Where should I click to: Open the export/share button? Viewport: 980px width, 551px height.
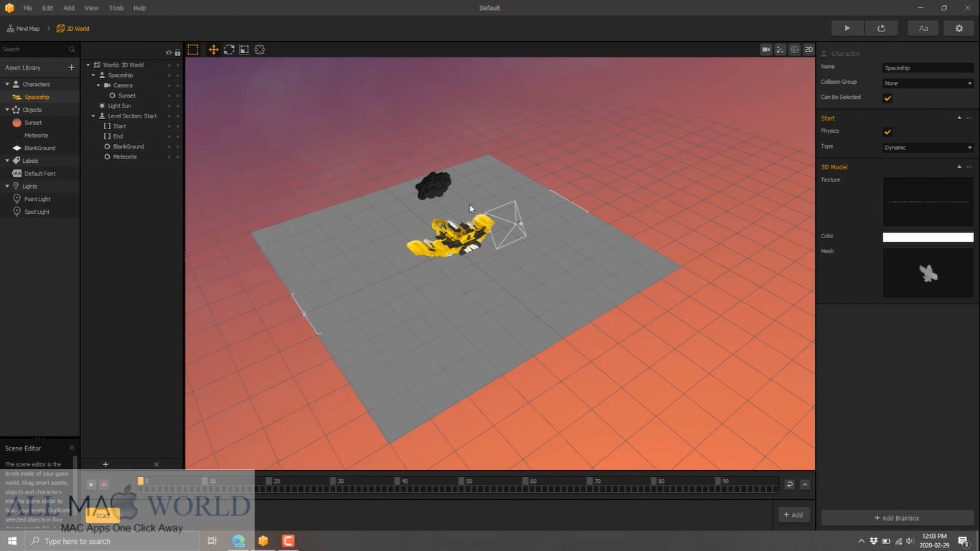point(881,28)
